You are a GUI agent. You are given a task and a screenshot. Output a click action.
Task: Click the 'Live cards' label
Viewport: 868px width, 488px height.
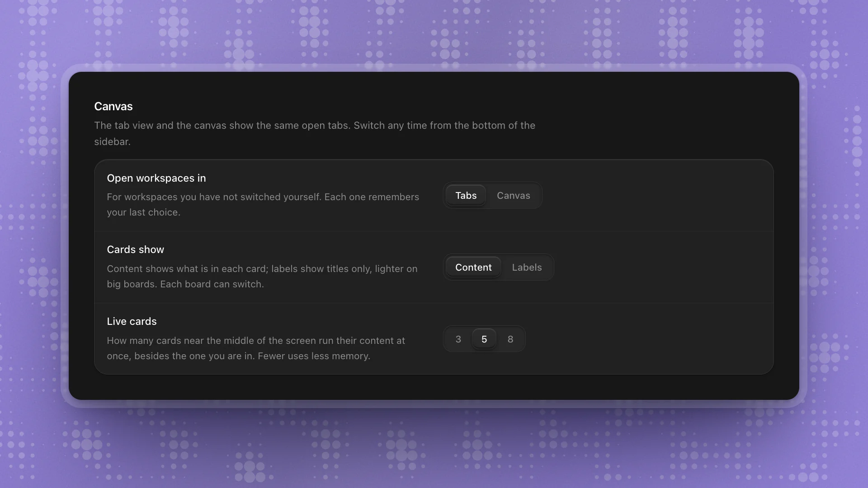point(132,321)
